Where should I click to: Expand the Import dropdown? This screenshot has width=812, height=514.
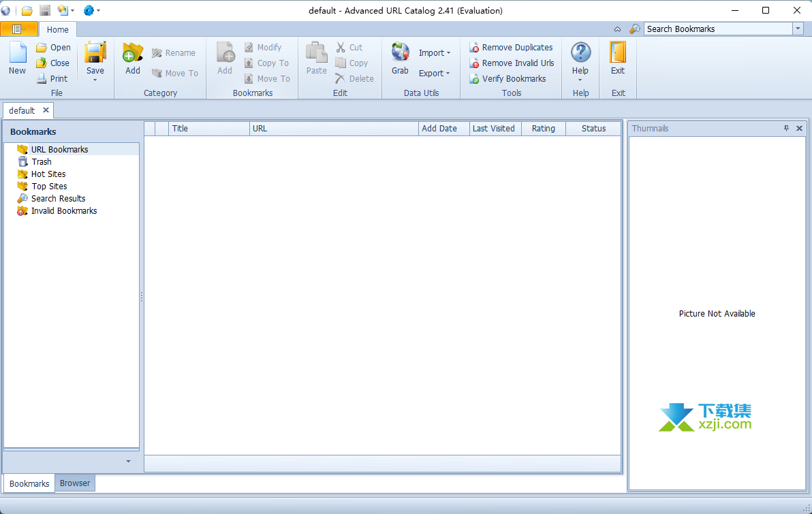click(448, 53)
